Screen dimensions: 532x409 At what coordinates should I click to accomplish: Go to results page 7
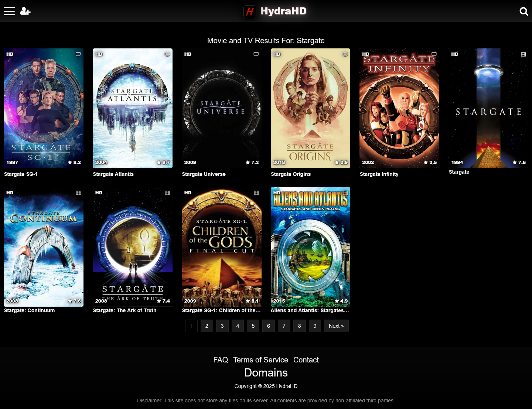284,326
